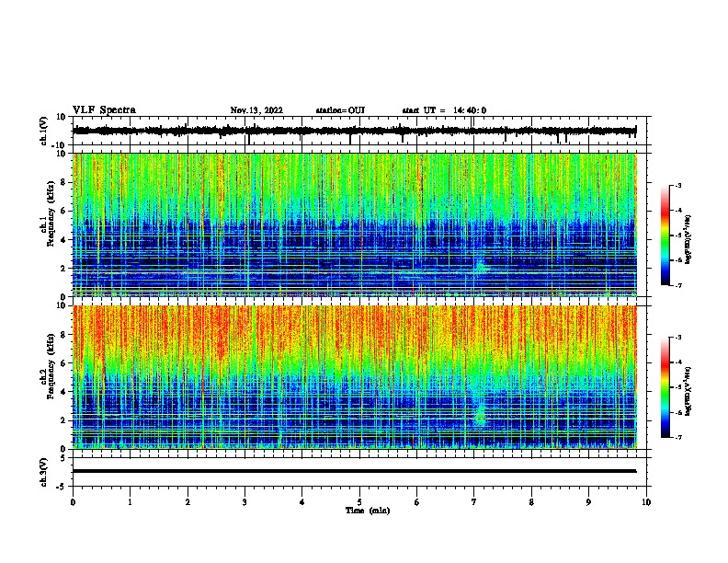This screenshot has height=563, width=728.
Task: Click time axis tick label "3"
Action: coord(245,502)
